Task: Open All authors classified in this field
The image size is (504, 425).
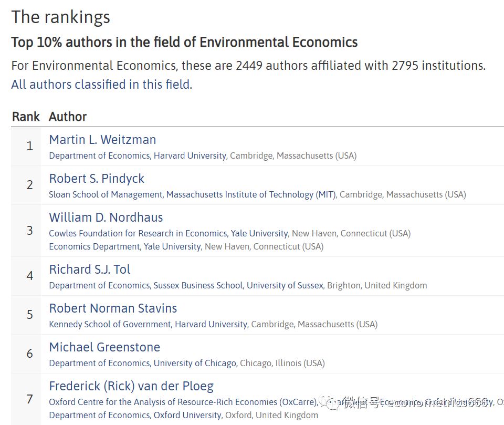Action: pyautogui.click(x=101, y=85)
